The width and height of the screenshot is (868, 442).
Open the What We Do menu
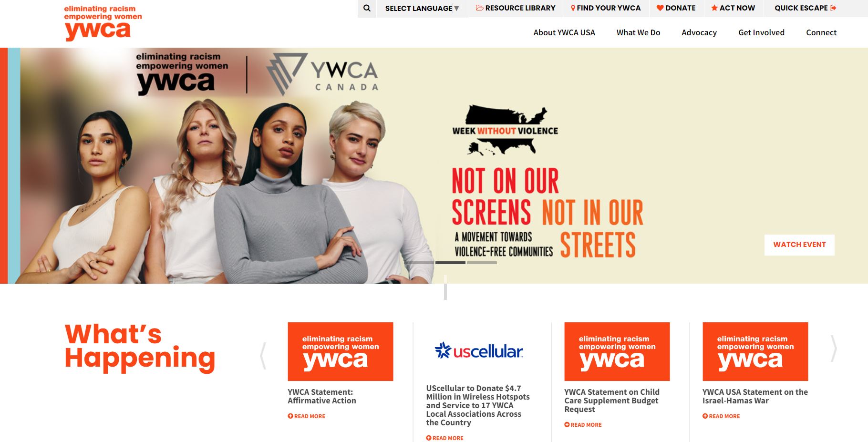tap(638, 32)
